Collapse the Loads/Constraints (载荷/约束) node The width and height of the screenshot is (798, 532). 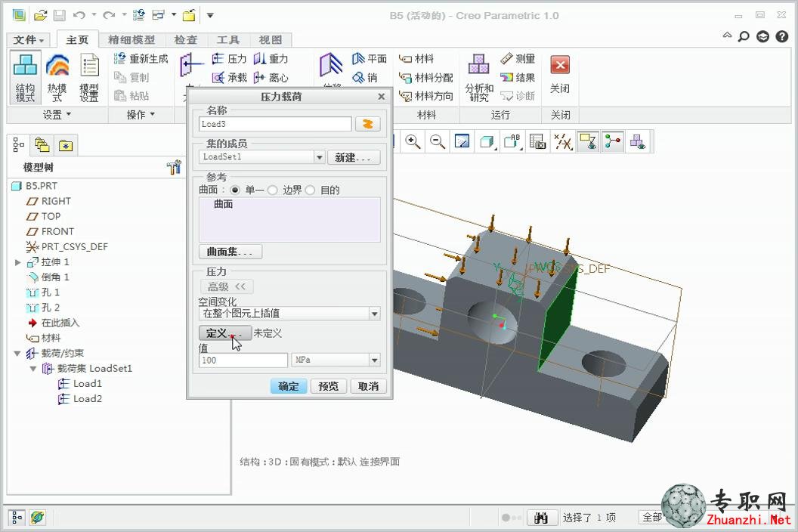(17, 354)
